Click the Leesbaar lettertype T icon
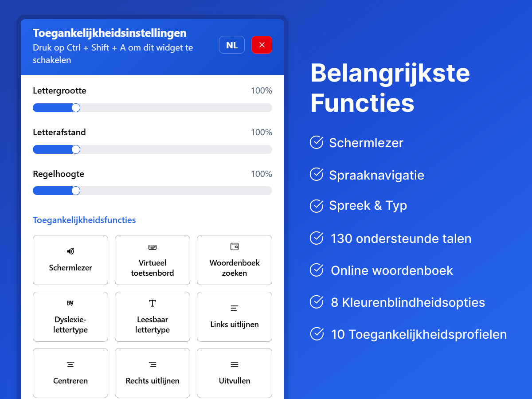Viewport: 532px width, 399px height. (x=153, y=303)
